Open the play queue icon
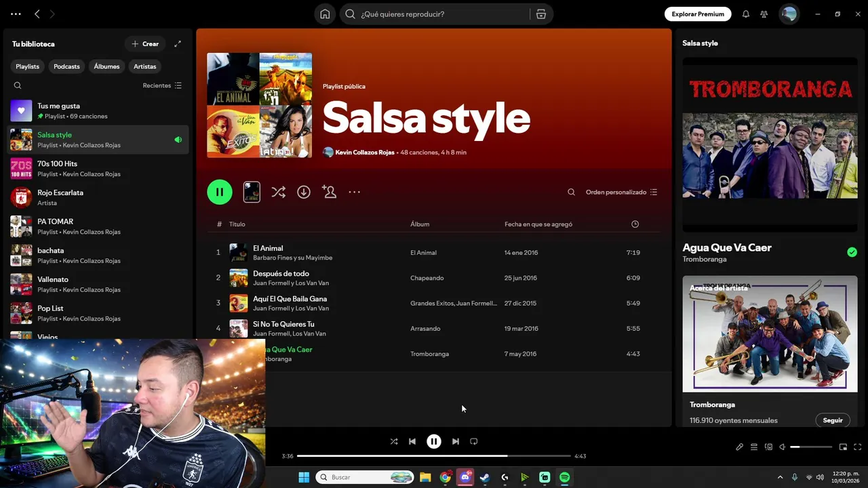Screen dimensions: 868x488 754,447
